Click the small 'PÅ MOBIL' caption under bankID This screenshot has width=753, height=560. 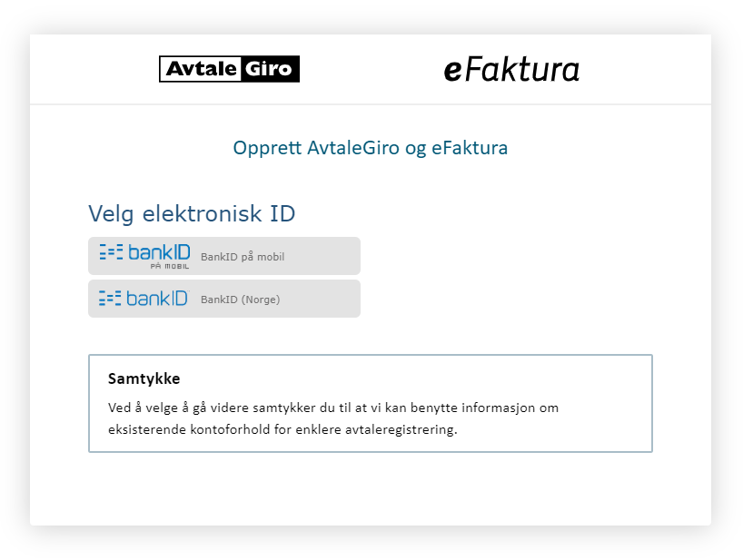pos(170,266)
